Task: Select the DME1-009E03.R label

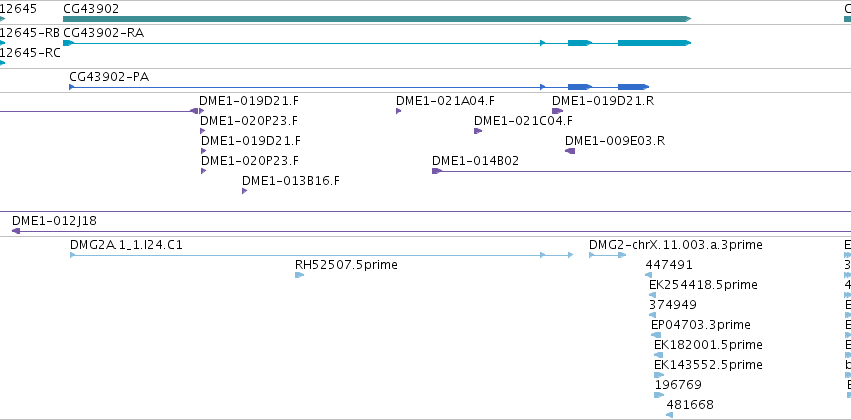Action: pyautogui.click(x=615, y=141)
